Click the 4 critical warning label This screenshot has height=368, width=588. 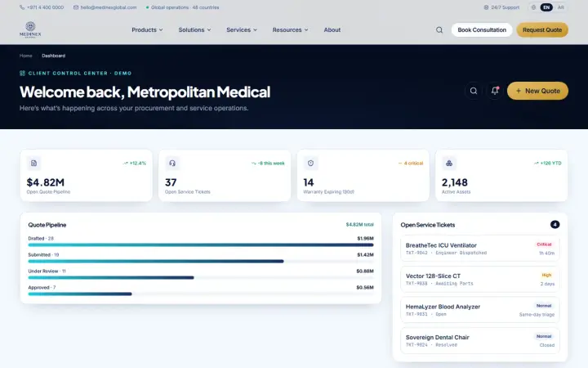[411, 163]
